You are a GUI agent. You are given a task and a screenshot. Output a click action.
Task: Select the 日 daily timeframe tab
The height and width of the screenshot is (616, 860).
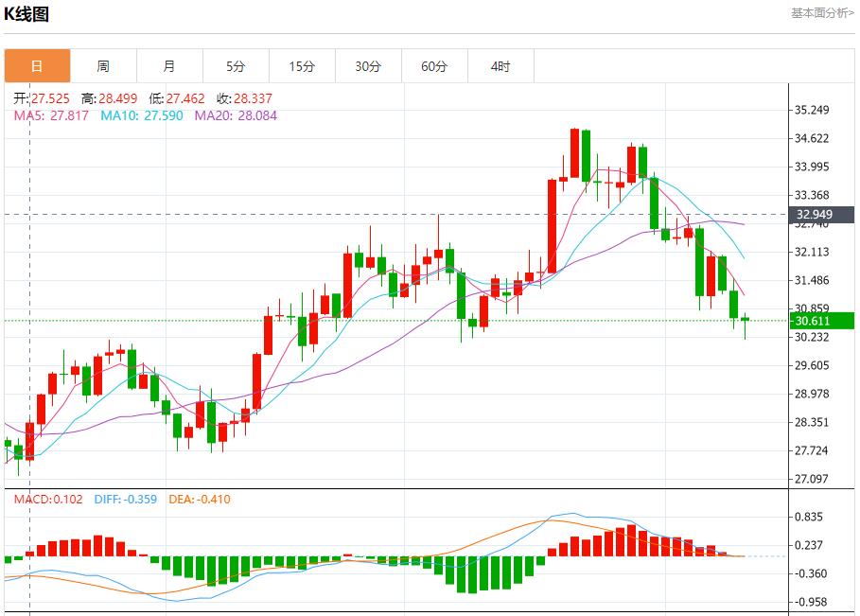[x=37, y=66]
